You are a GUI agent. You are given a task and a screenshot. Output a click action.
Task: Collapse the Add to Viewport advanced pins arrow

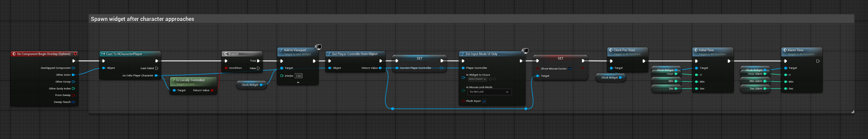[x=298, y=83]
